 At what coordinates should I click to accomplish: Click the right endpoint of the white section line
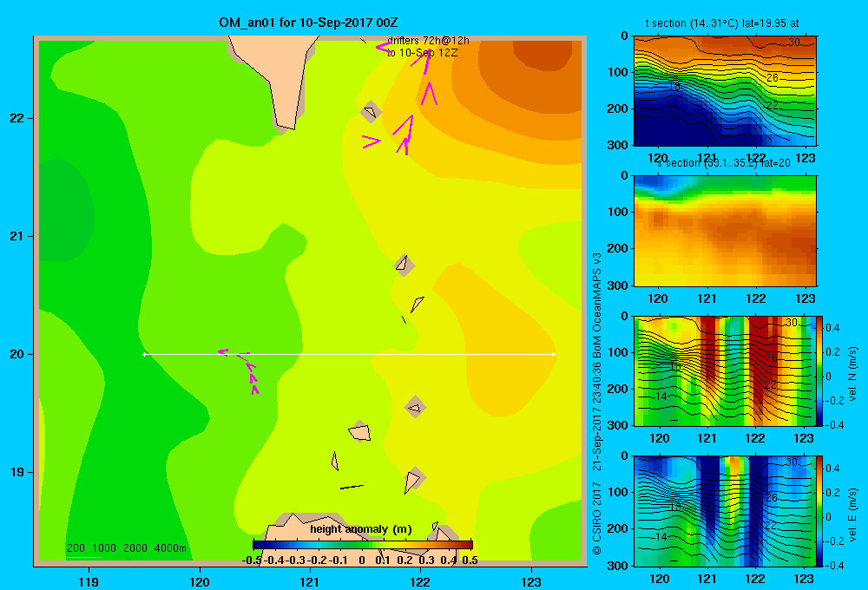tap(554, 354)
